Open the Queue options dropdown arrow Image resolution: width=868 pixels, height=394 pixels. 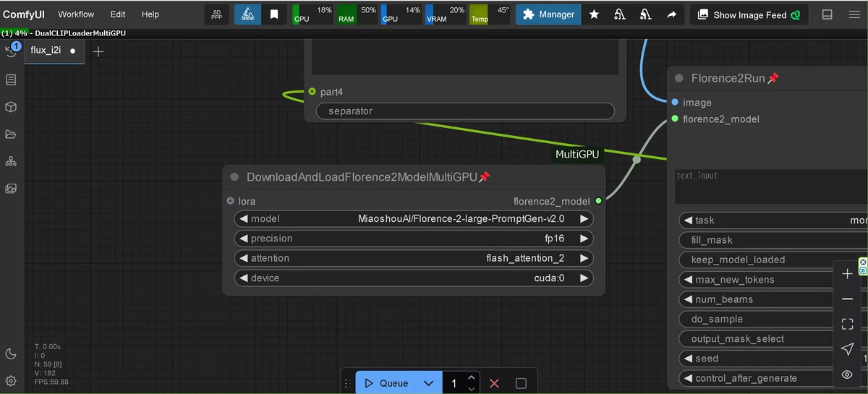click(428, 383)
